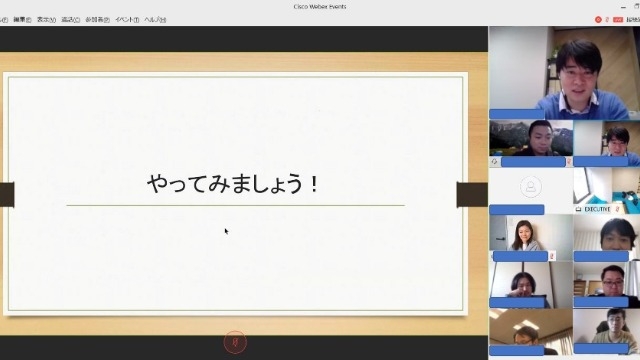This screenshot has height=360, width=640.
Task: Select the video tile with ceiling lights
Action: pyautogui.click(x=531, y=332)
